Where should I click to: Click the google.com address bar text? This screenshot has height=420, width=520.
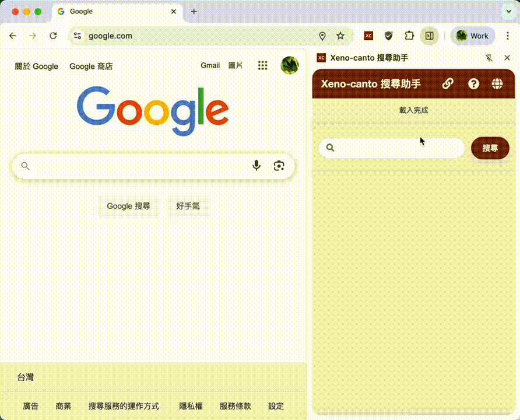coord(110,36)
